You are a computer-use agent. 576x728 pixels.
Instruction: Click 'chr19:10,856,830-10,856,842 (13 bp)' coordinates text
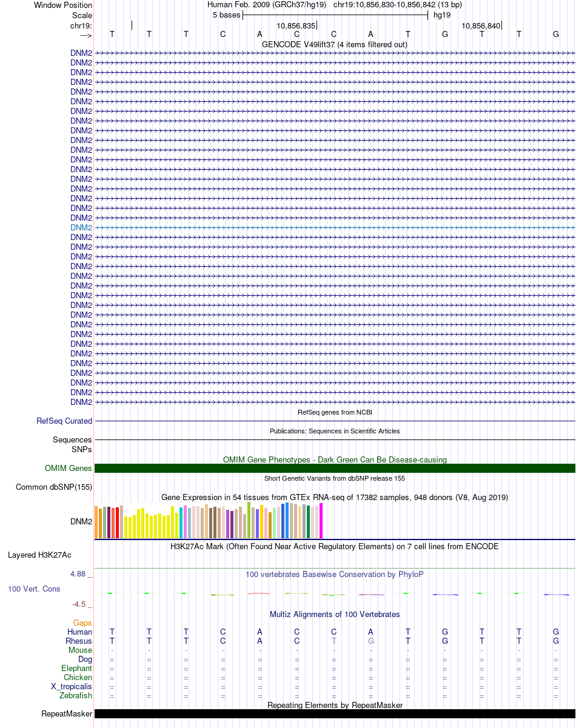click(x=398, y=4)
